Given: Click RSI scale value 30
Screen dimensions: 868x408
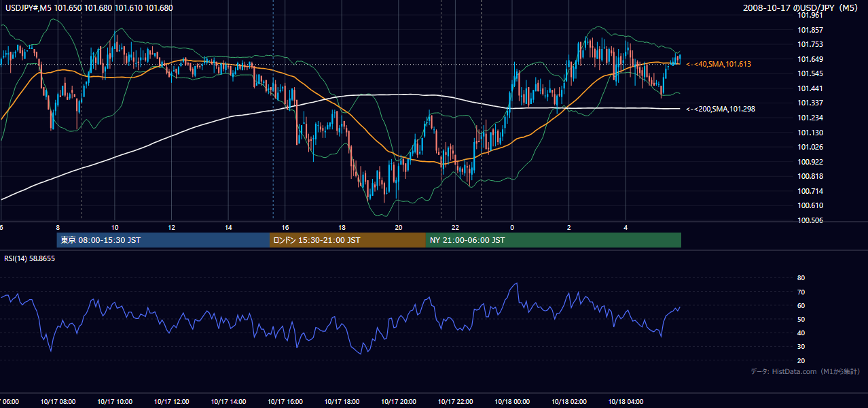Looking at the screenshot, I should [801, 347].
